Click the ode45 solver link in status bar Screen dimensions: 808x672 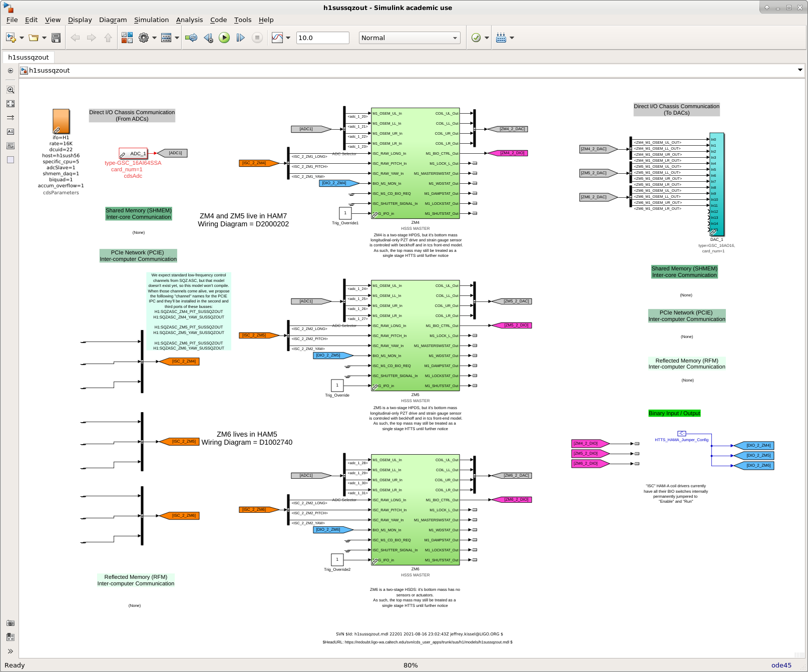[x=781, y=665]
